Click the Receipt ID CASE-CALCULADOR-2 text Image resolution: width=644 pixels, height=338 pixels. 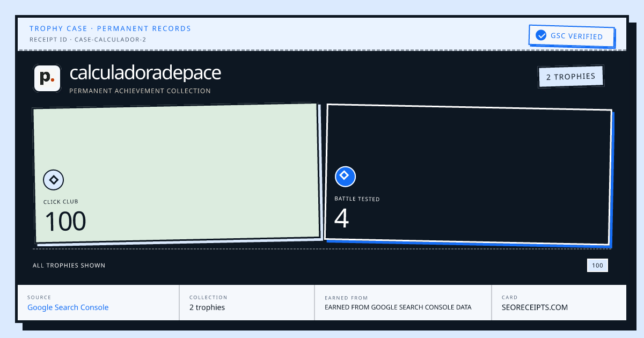pyautogui.click(x=87, y=40)
